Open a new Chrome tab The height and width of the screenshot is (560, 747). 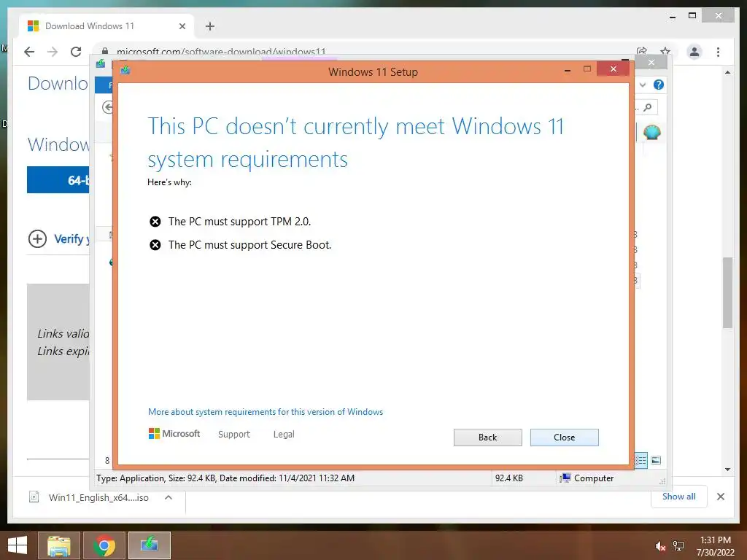(210, 26)
